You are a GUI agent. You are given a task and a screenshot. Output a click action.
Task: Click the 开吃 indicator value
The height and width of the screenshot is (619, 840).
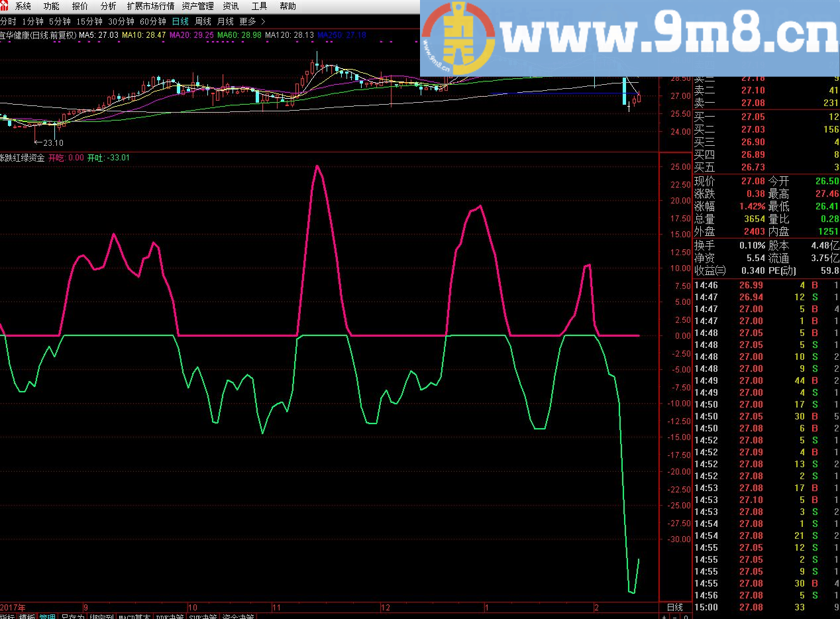(x=66, y=158)
